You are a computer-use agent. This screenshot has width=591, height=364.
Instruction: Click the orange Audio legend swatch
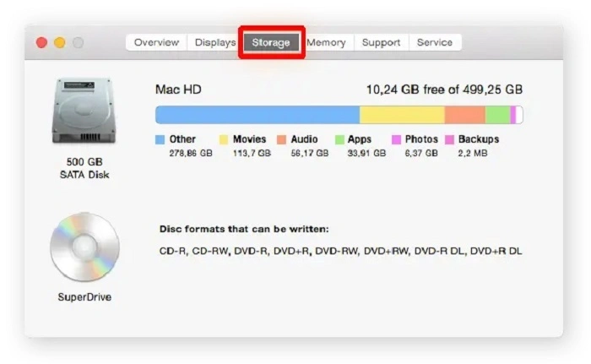(281, 139)
